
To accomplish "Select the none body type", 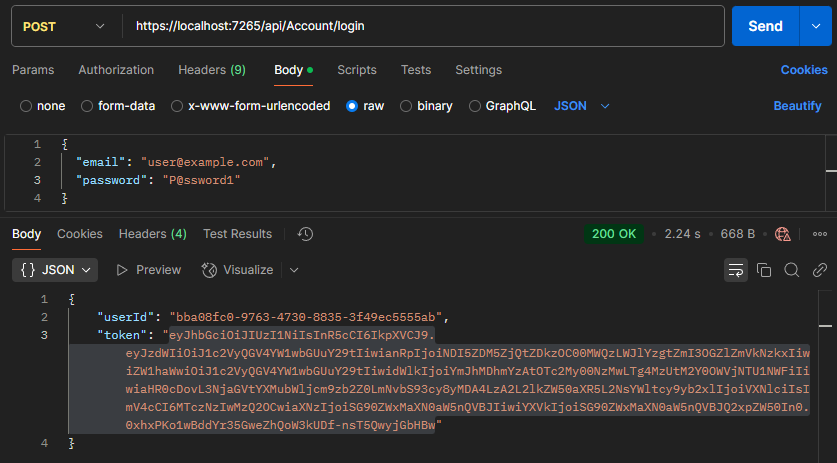I will pos(26,106).
